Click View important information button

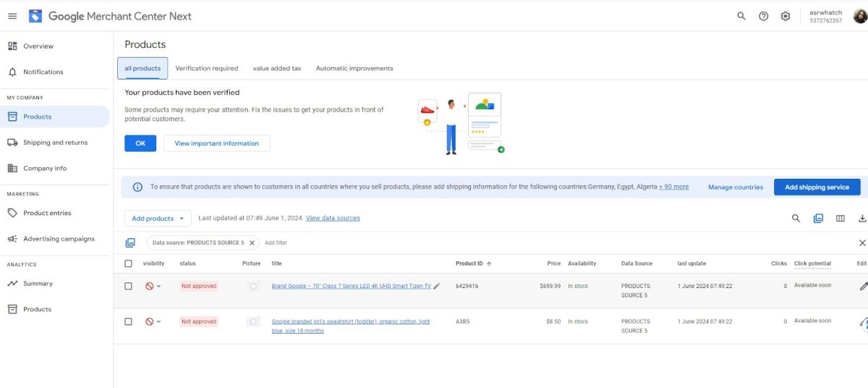tap(216, 143)
